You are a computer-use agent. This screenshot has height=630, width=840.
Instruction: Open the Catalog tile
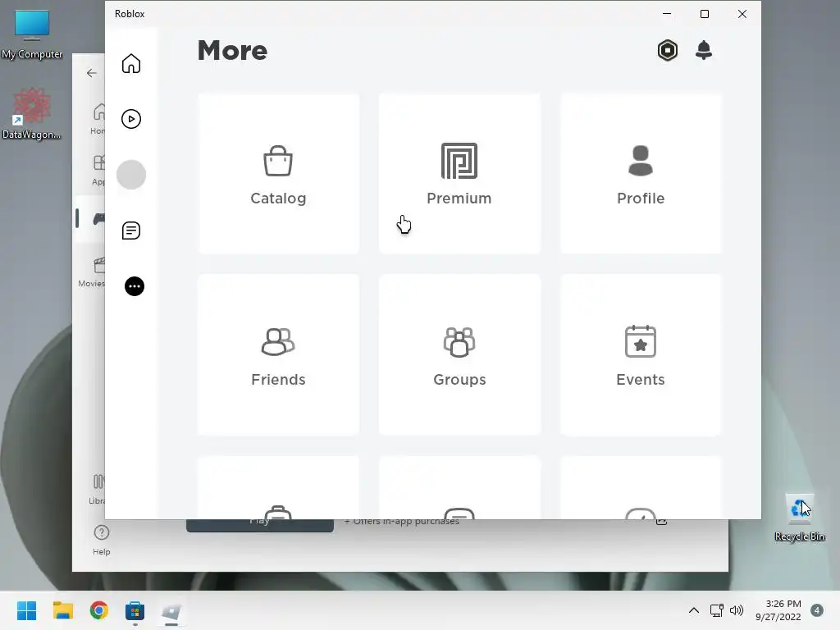(278, 174)
